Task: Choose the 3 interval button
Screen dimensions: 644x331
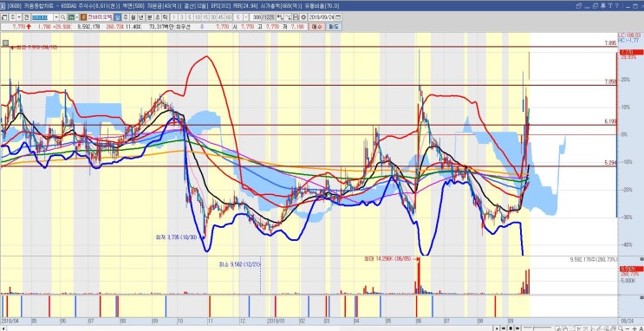Action: click(x=181, y=17)
